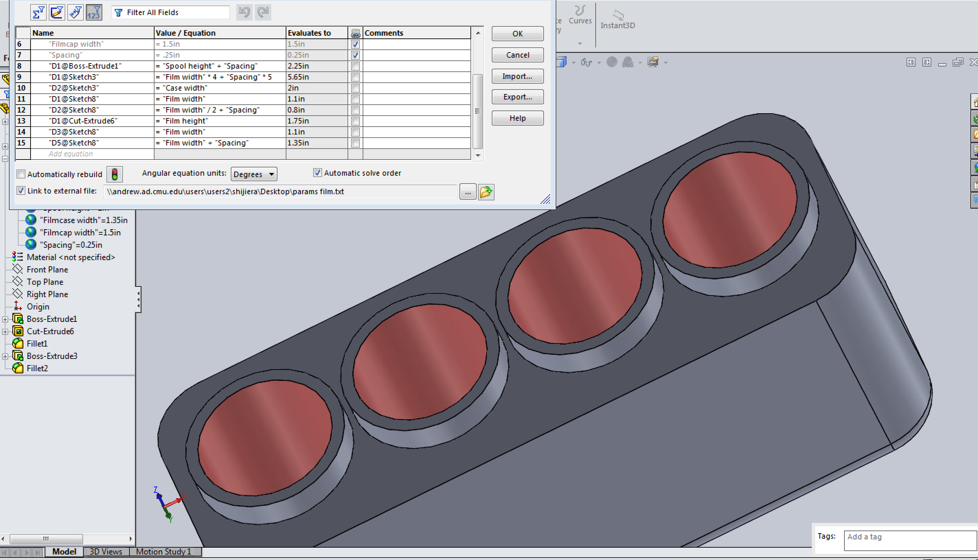Enable Automatically rebuild checkbox

click(x=21, y=174)
